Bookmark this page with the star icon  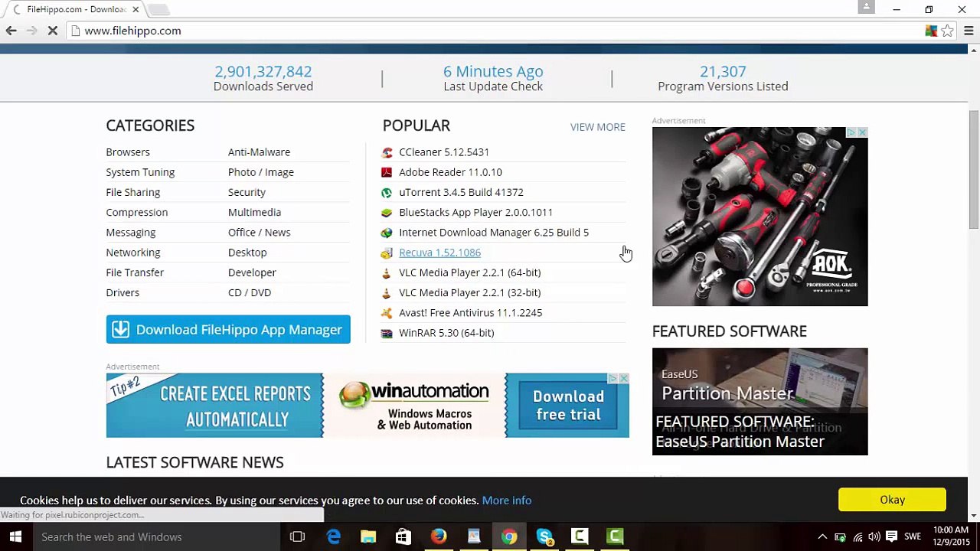(x=948, y=31)
